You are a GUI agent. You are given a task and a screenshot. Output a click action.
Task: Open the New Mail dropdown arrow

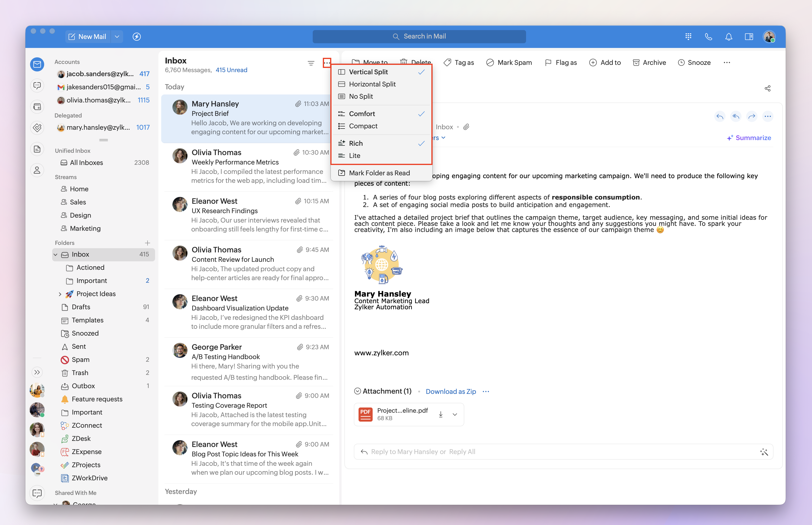pos(117,36)
